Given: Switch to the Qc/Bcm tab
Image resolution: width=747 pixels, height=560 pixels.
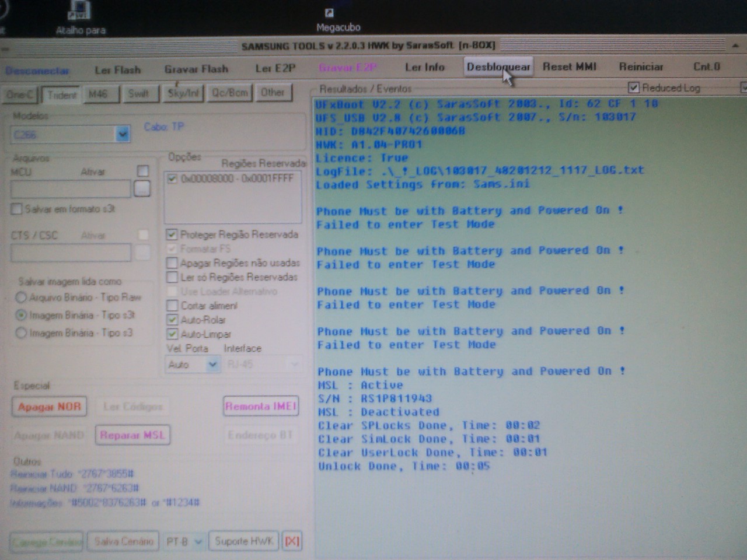Looking at the screenshot, I should [230, 93].
